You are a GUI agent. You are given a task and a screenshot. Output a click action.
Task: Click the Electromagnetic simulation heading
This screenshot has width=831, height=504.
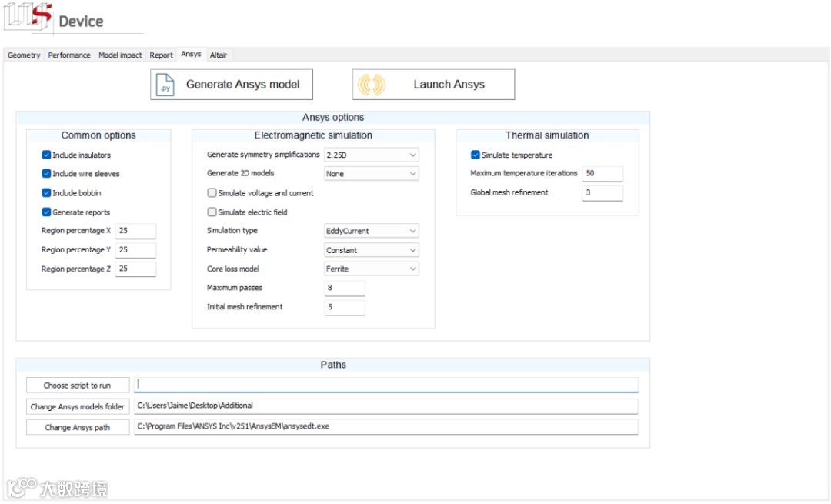click(313, 135)
